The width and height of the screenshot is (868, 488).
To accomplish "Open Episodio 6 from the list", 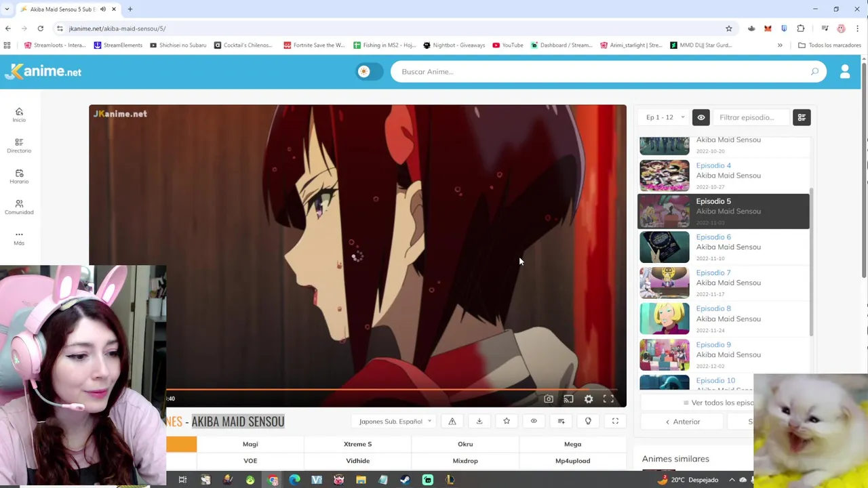I will (x=724, y=247).
